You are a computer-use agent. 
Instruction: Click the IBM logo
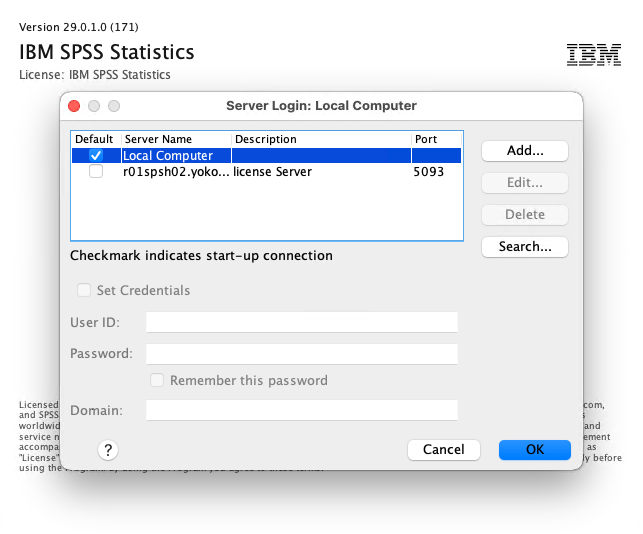(x=593, y=55)
